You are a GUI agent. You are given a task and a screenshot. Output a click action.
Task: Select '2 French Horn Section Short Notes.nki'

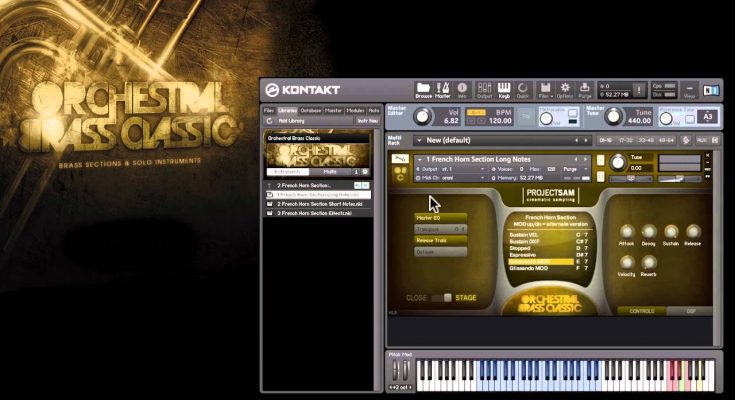coord(317,203)
